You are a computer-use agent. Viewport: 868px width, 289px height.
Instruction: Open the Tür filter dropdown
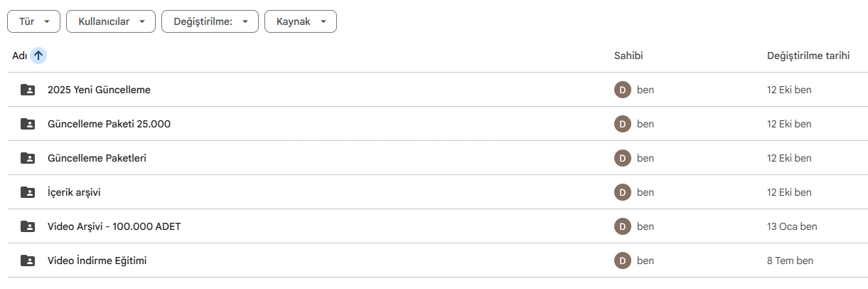pyautogui.click(x=33, y=21)
